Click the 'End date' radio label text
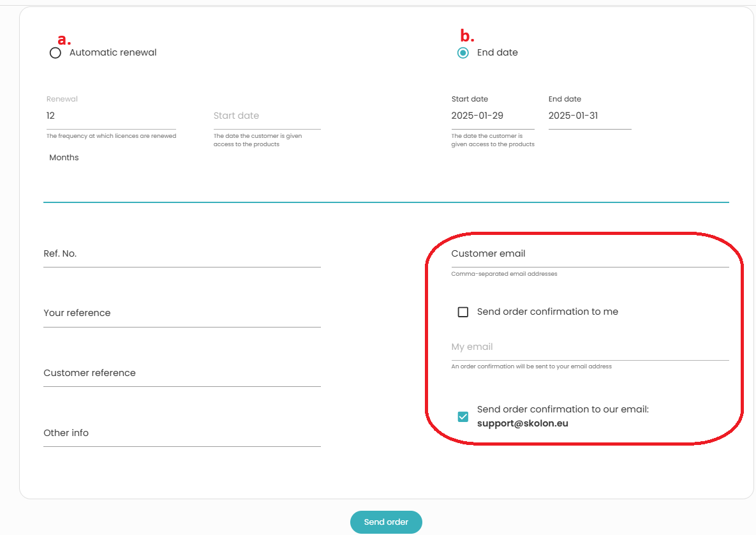Screen dimensions: 756x535 click(x=497, y=52)
